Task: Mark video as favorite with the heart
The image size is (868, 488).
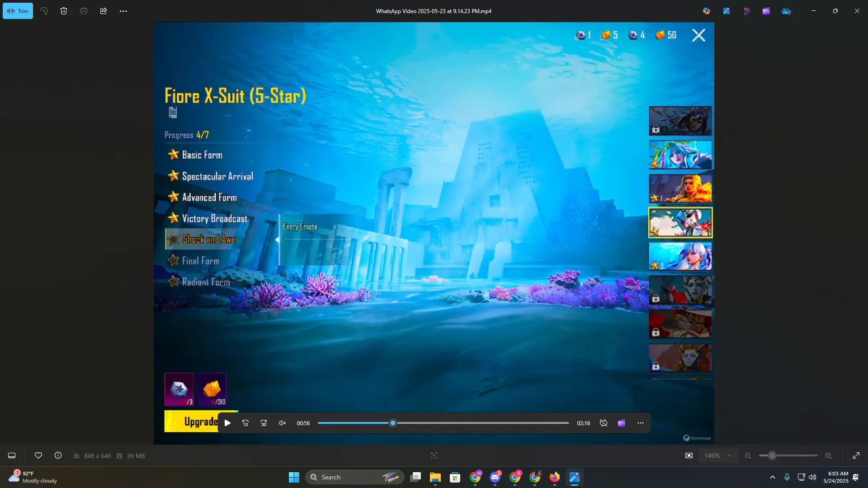Action: click(x=38, y=455)
